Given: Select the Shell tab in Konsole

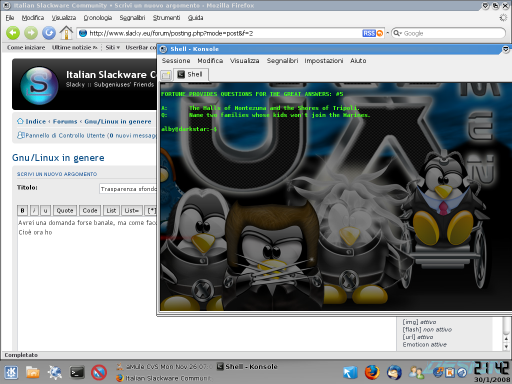Looking at the screenshot, I should [x=191, y=75].
